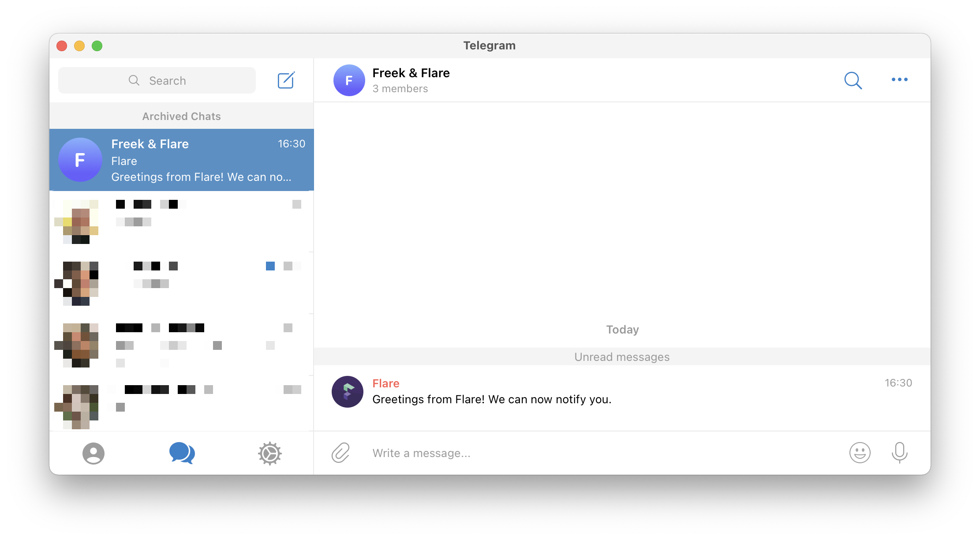Image resolution: width=980 pixels, height=540 pixels.
Task: Click the Greetings from Flare message text
Action: 492,399
